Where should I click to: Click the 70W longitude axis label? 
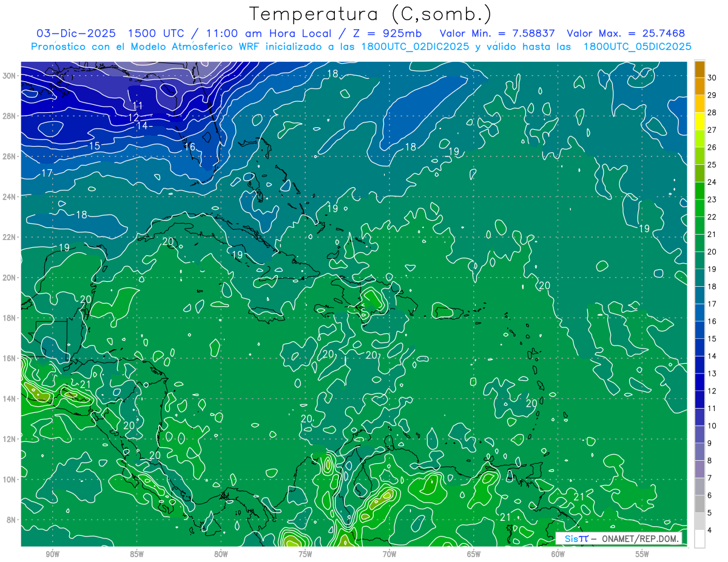pyautogui.click(x=389, y=554)
